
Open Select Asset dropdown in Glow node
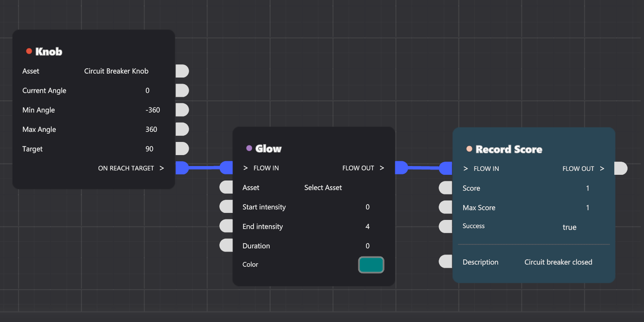[x=323, y=188]
